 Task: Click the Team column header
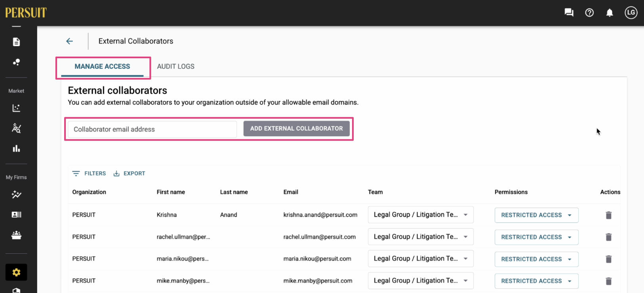pos(375,192)
